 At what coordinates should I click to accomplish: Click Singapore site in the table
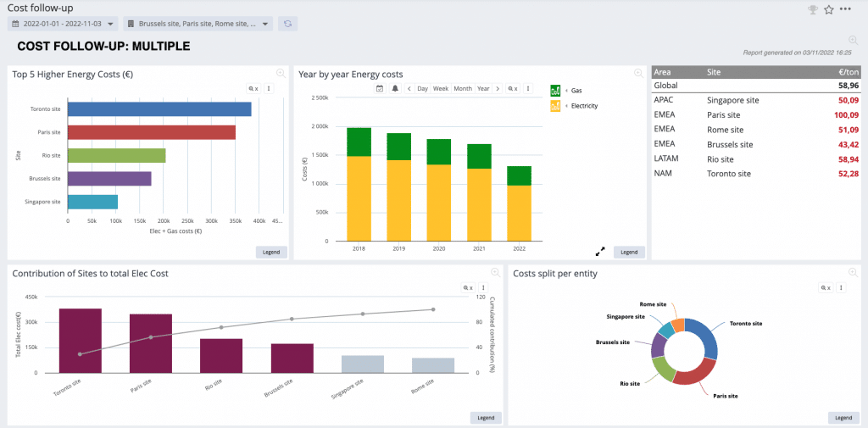(733, 100)
